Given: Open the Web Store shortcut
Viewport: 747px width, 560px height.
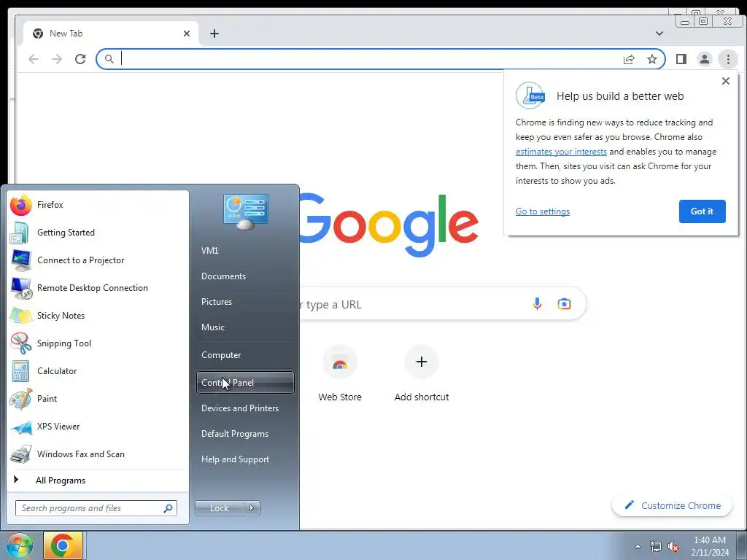Looking at the screenshot, I should pyautogui.click(x=340, y=374).
